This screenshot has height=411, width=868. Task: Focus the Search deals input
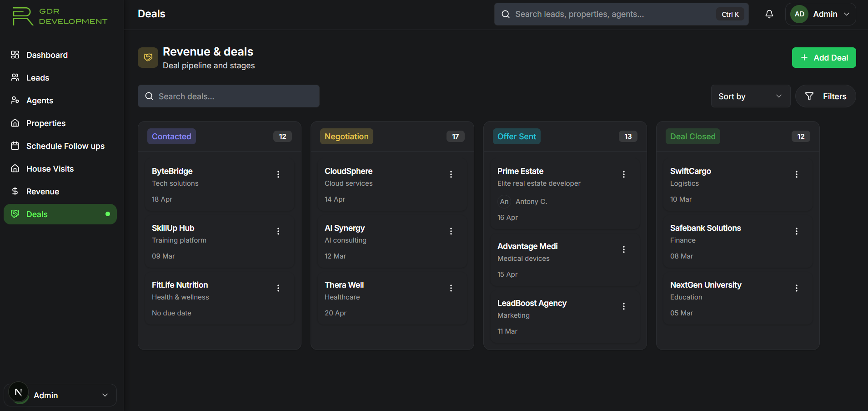229,96
